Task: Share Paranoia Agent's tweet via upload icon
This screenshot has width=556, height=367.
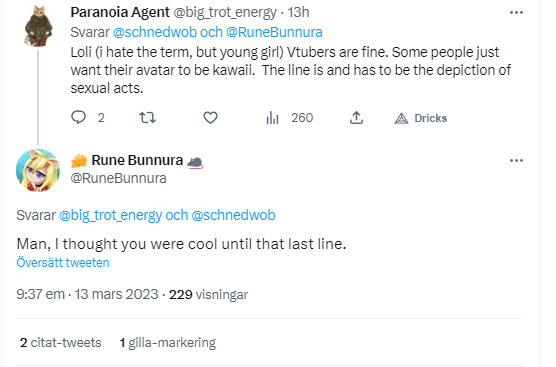Action: [x=356, y=117]
